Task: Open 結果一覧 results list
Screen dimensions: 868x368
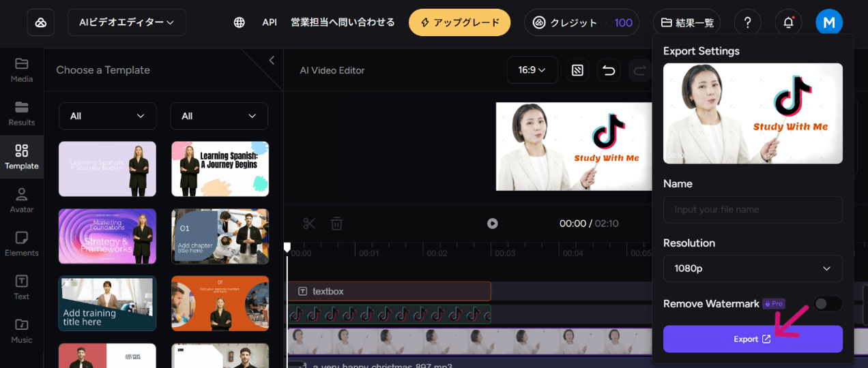Action: [687, 22]
